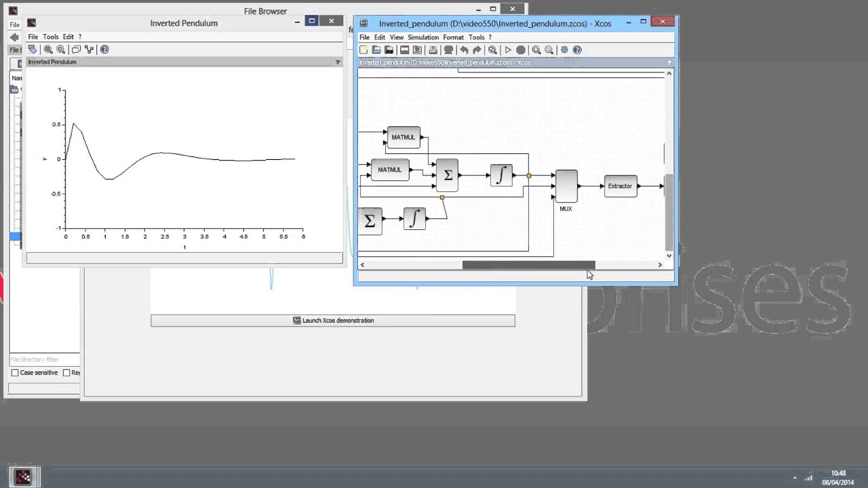Image resolution: width=868 pixels, height=488 pixels.
Task: Click the Xcos dock panel help icon
Action: point(669,62)
